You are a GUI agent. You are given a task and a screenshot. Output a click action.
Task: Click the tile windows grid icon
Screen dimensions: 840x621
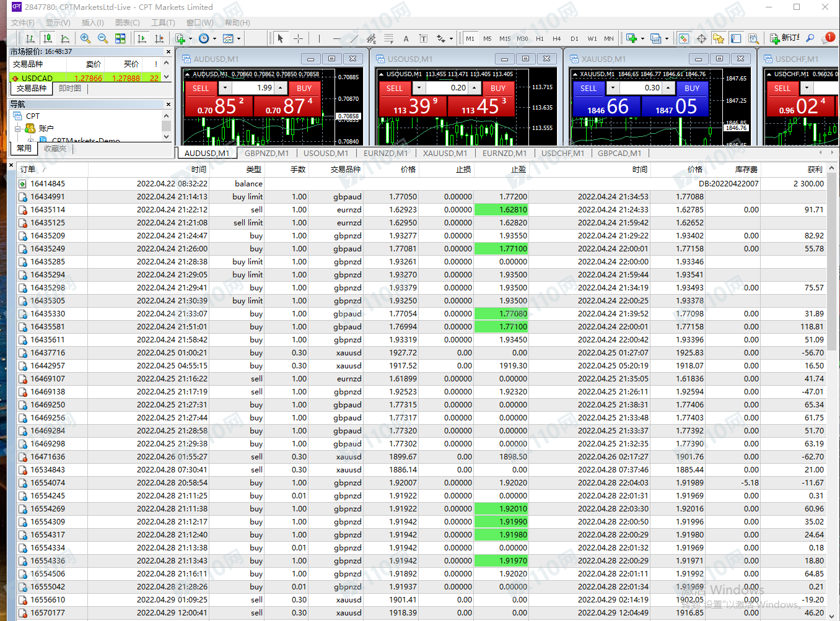point(120,38)
